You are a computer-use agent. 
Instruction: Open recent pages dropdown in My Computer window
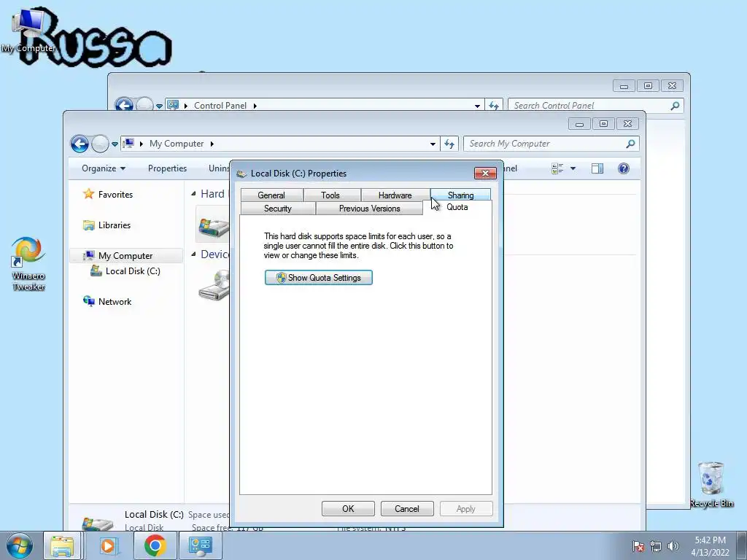click(x=115, y=144)
